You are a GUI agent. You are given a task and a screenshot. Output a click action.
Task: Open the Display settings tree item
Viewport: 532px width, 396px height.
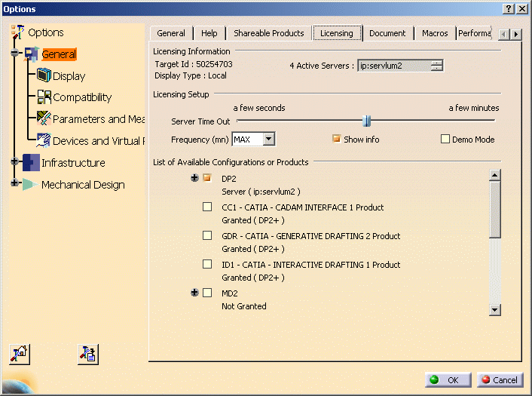69,76
